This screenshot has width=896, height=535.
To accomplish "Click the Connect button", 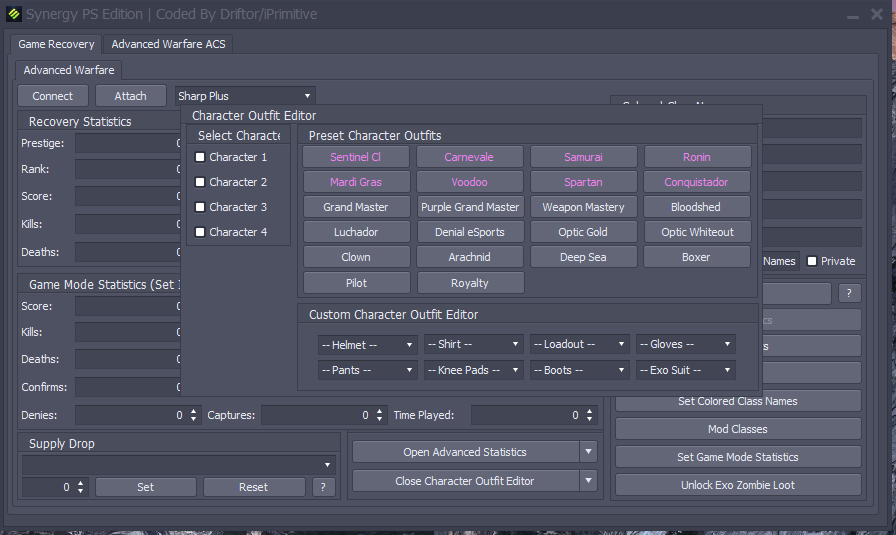I will tap(53, 96).
